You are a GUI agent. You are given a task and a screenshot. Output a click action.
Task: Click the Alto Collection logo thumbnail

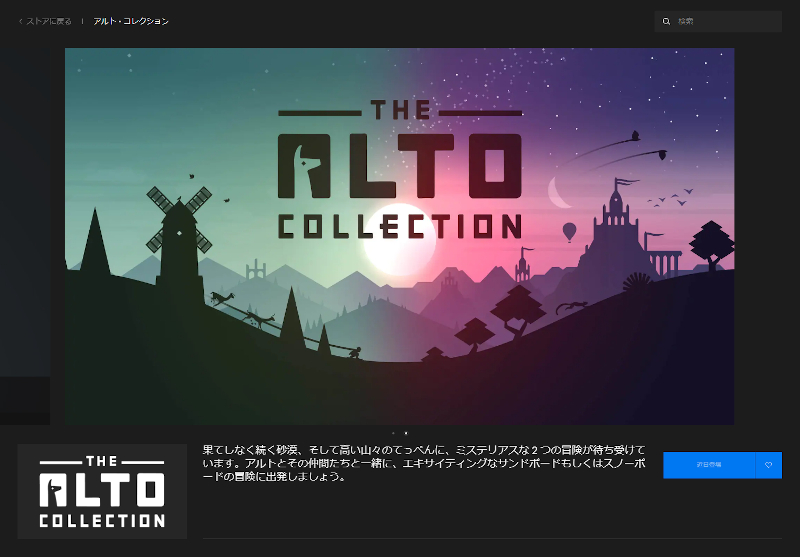click(102, 491)
